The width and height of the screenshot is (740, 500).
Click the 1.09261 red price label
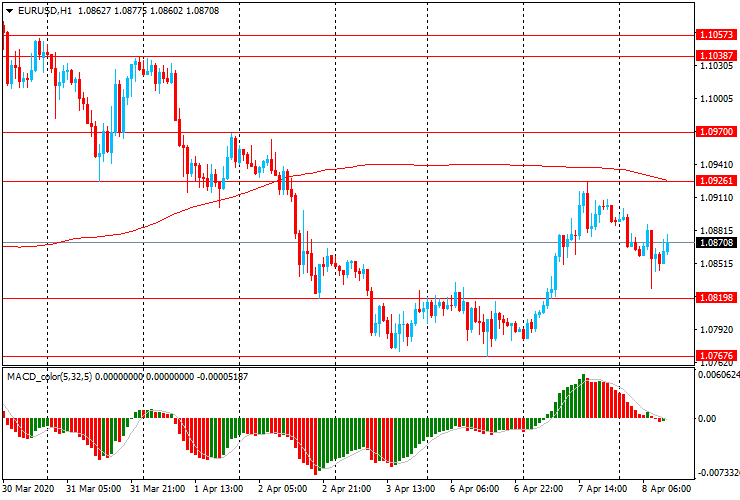[x=716, y=181]
